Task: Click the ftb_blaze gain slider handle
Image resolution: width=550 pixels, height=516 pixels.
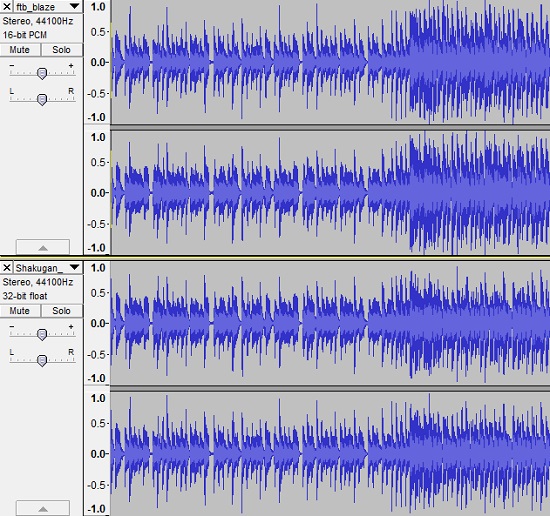Action: (x=42, y=74)
